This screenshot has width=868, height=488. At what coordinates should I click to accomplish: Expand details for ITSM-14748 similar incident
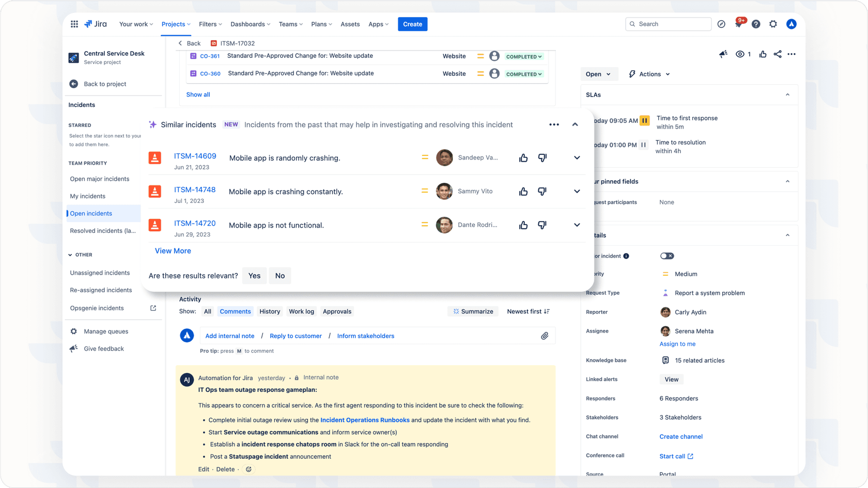(576, 191)
